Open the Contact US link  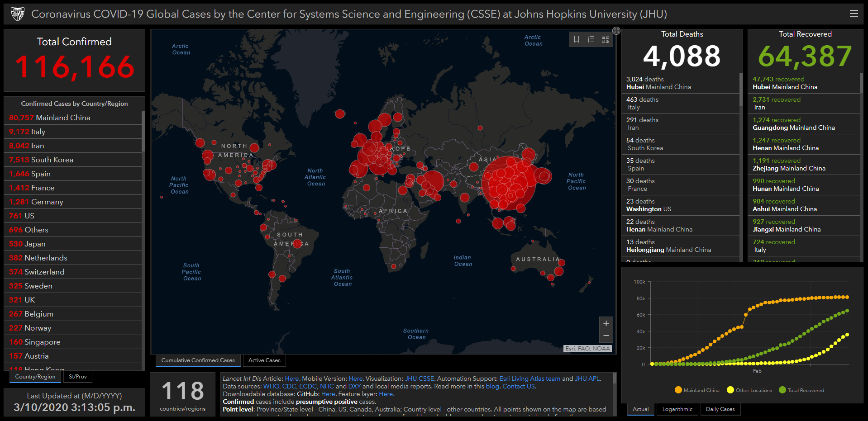[519, 386]
